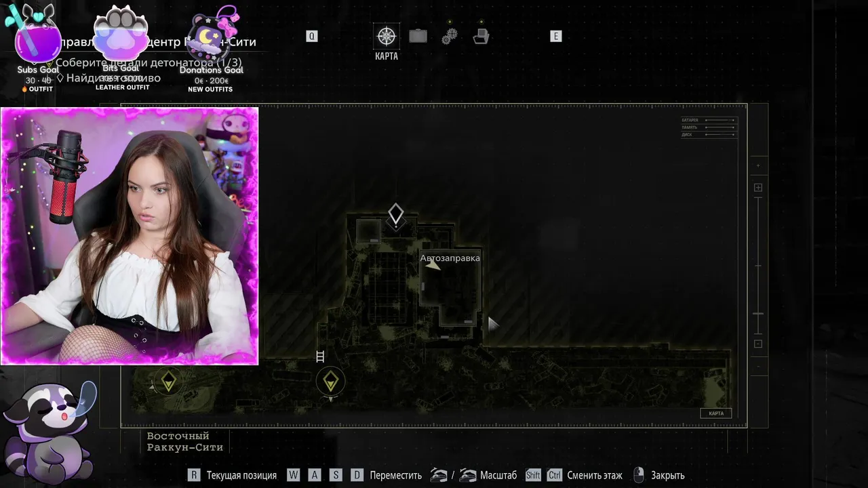Click the E next-tab key prompt
Image resolution: width=868 pixels, height=488 pixels.
(x=556, y=37)
